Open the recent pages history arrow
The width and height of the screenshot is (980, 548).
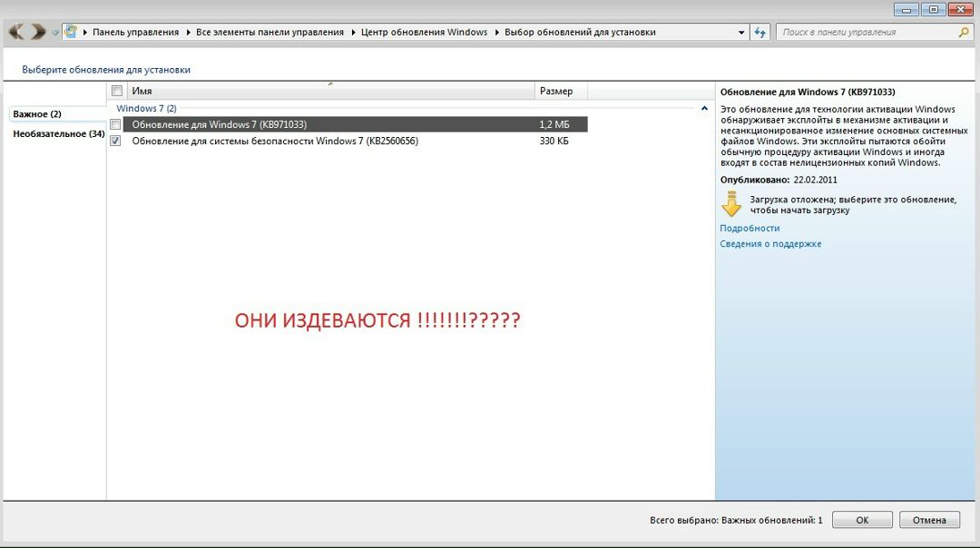pos(55,33)
